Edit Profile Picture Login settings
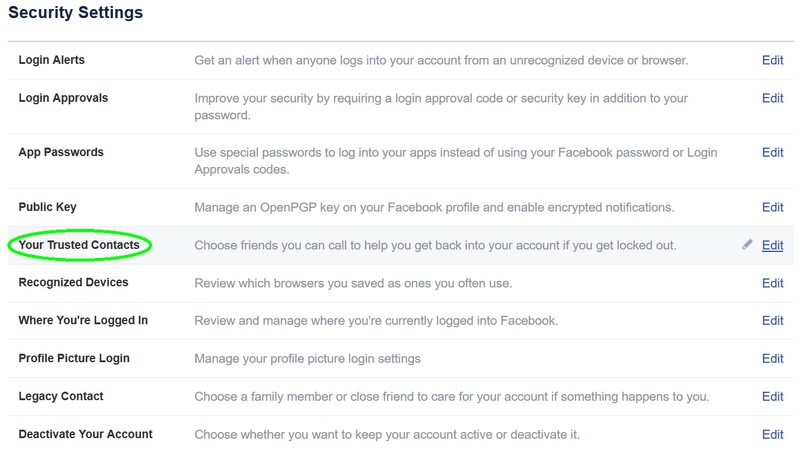Image resolution: width=800 pixels, height=452 pixels. [772, 358]
